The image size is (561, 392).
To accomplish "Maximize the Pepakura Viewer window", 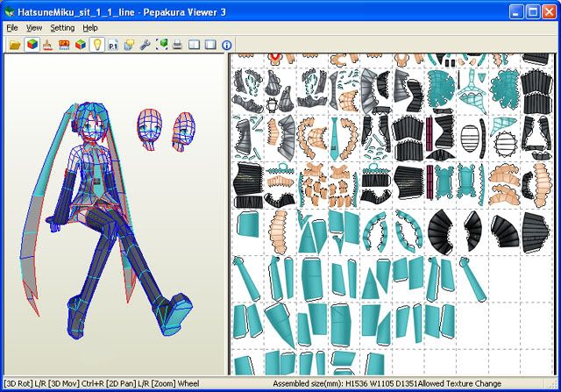I will [x=532, y=11].
